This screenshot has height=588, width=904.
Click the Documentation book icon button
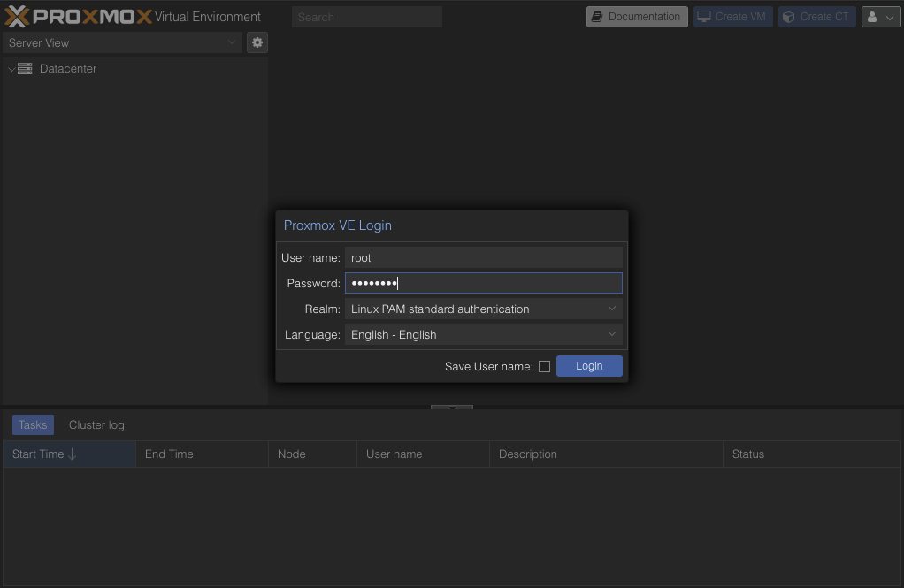pyautogui.click(x=598, y=17)
